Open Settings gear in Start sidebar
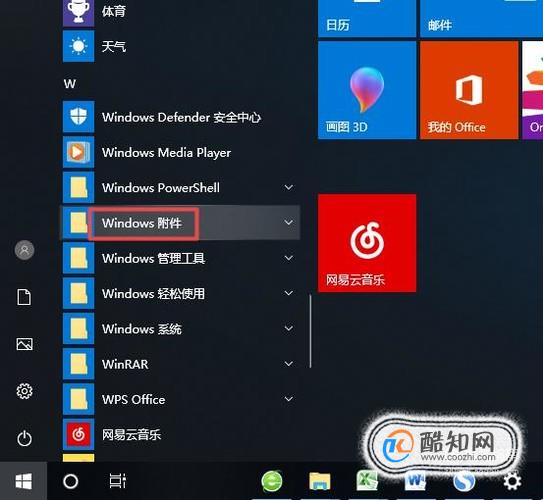The image size is (543, 500). point(24,391)
